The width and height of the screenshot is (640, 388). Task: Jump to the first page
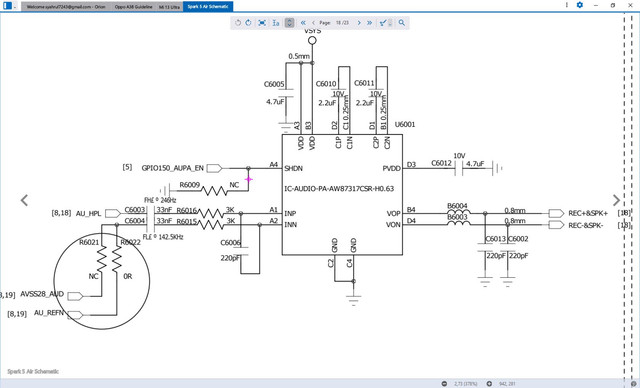point(303,23)
